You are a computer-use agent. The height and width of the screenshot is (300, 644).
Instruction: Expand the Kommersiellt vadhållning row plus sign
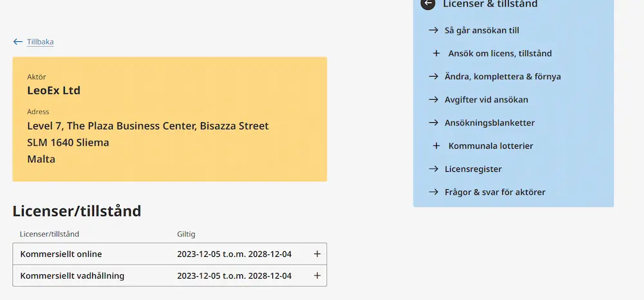(317, 276)
